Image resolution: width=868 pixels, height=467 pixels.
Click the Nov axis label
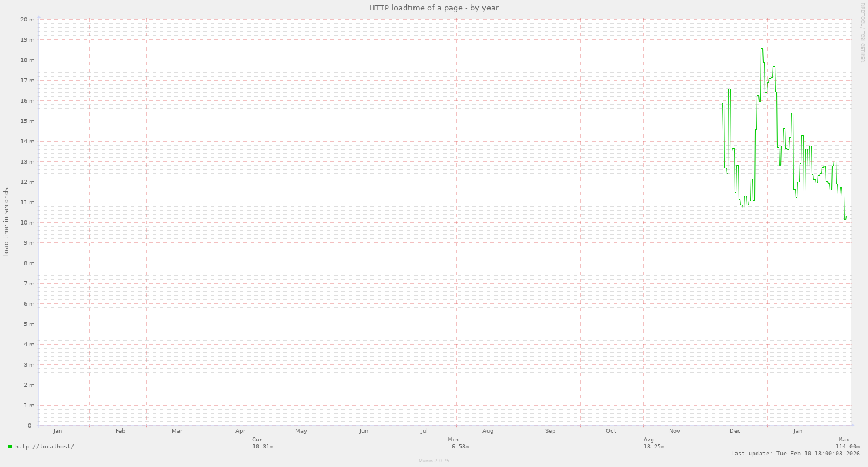(x=674, y=430)
